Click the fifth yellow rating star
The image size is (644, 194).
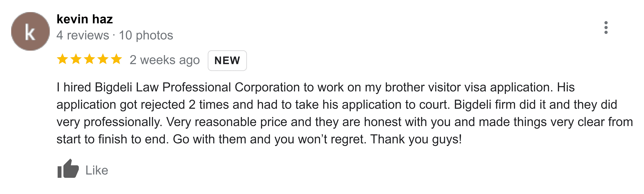coord(117,59)
